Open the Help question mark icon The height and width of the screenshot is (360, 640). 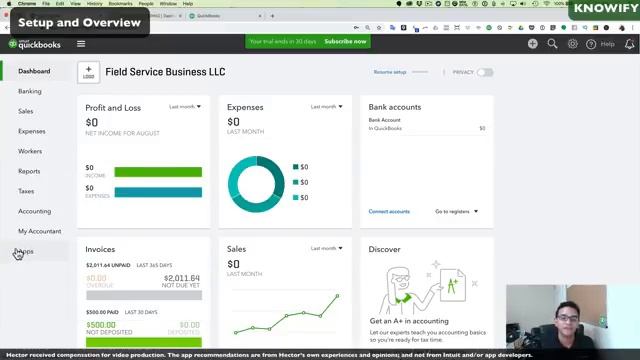[x=591, y=44]
